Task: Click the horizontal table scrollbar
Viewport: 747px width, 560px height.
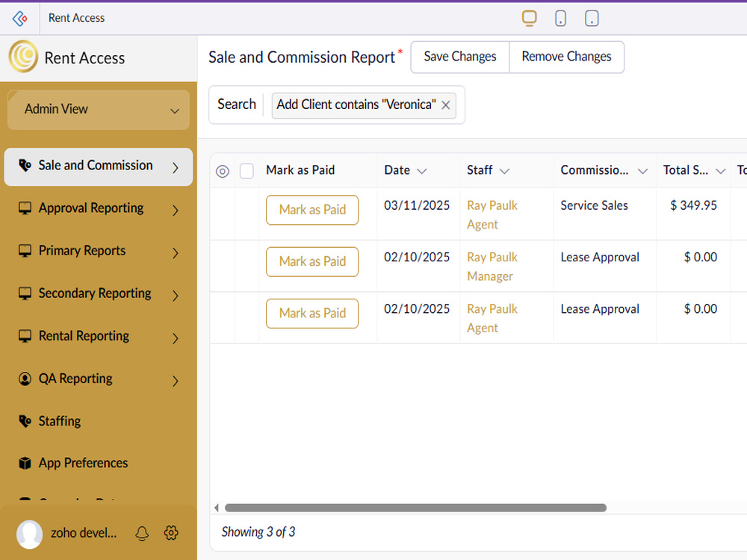Action: tap(415, 508)
